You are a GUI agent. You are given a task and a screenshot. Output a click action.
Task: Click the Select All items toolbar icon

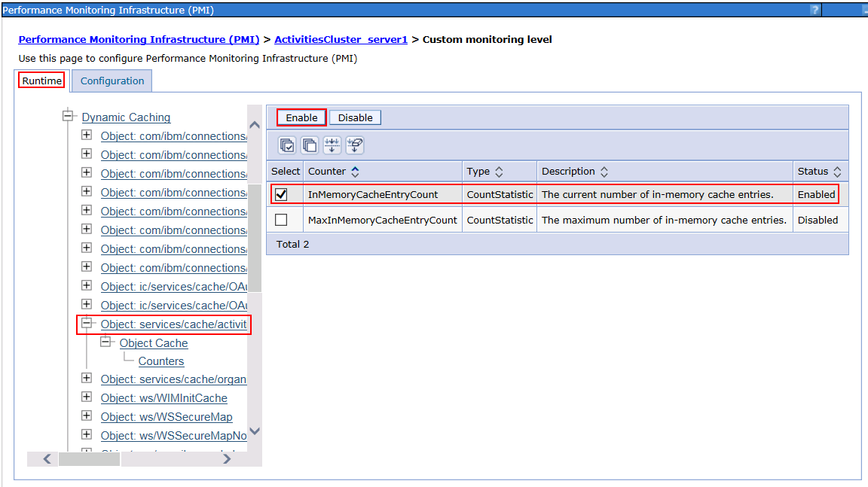tap(287, 145)
